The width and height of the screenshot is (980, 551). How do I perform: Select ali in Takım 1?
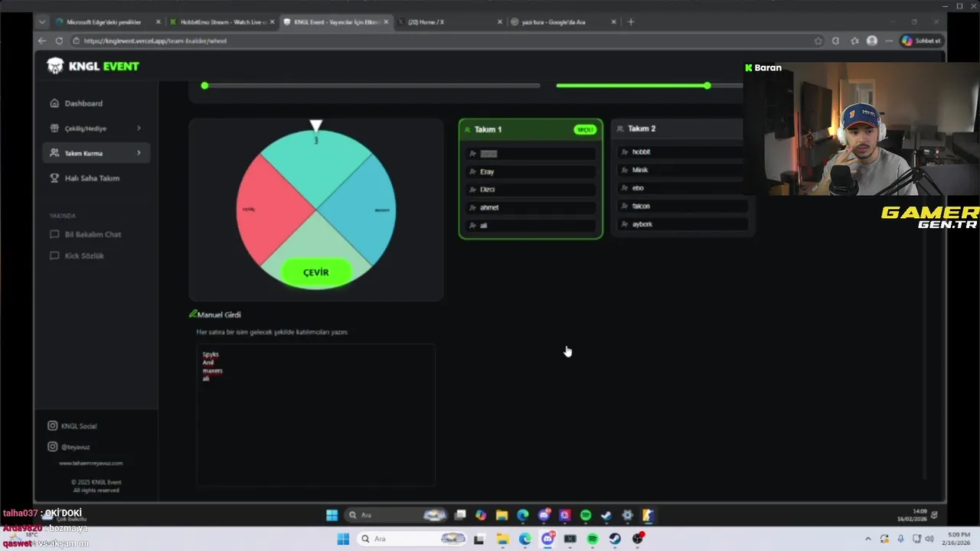(531, 226)
